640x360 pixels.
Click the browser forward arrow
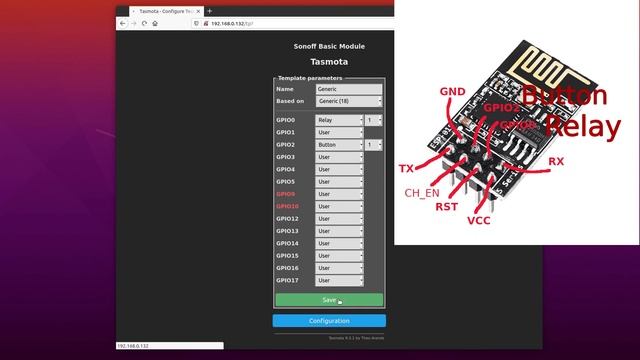[x=133, y=24]
